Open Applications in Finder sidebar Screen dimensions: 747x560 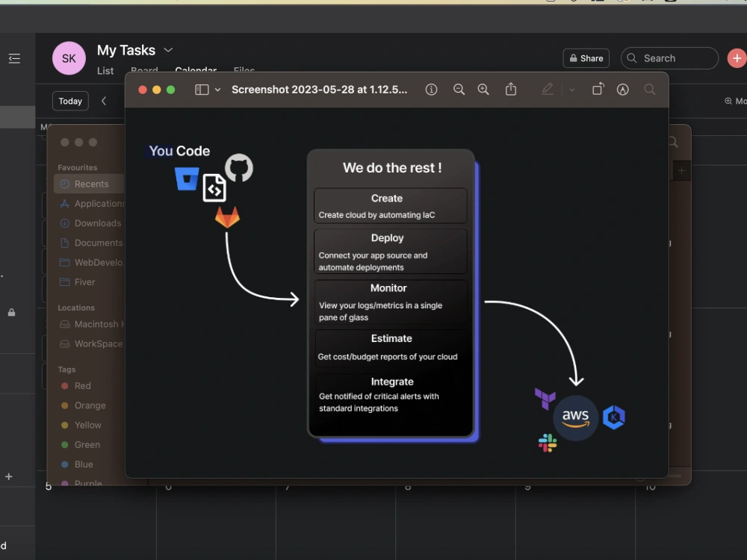90,203
